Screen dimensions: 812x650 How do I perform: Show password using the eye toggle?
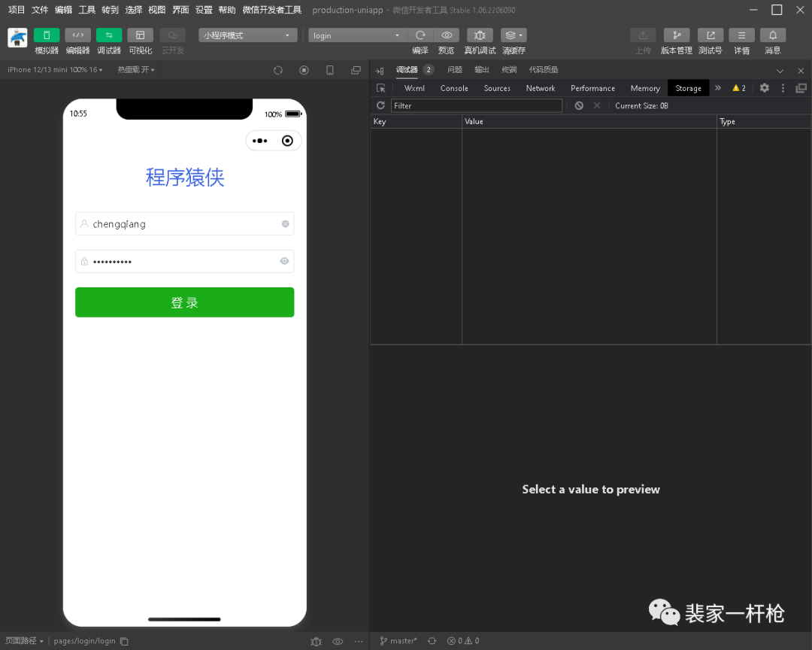pos(284,261)
